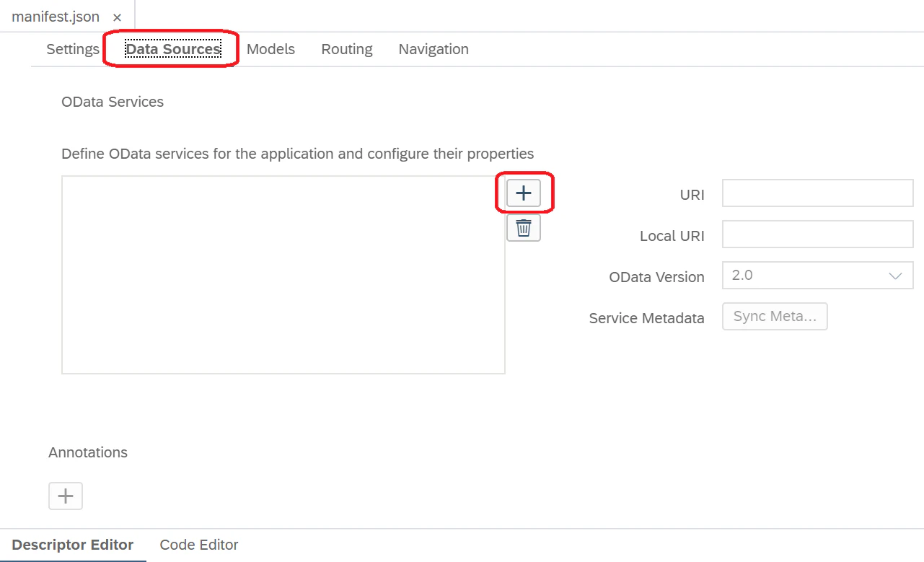924x562 pixels.
Task: Open the Settings tab
Action: 73,49
